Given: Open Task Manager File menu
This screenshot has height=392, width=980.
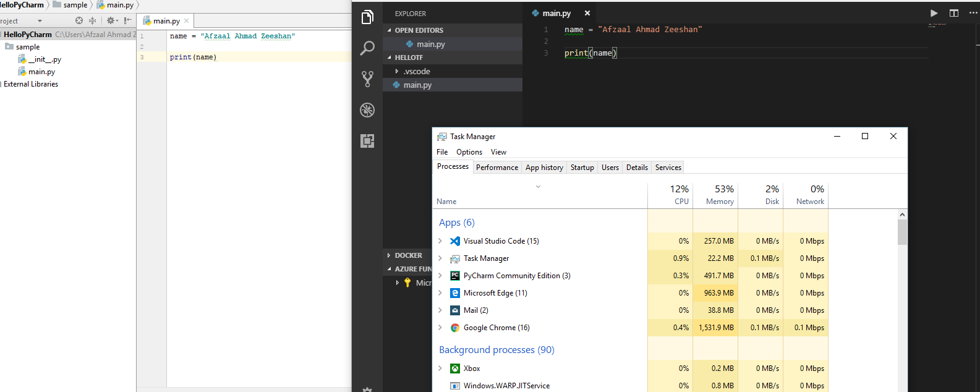Looking at the screenshot, I should (x=442, y=152).
